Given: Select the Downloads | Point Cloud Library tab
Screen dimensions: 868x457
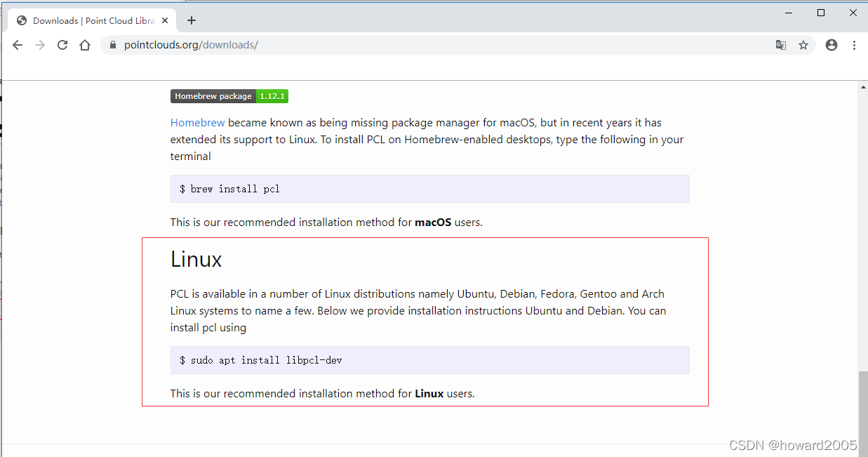Looking at the screenshot, I should (93, 20).
